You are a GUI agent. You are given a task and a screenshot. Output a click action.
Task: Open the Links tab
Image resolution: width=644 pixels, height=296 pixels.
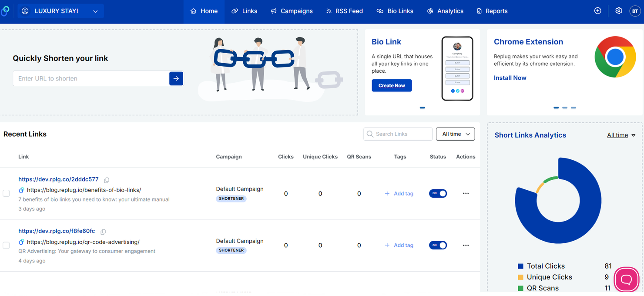coord(244,11)
